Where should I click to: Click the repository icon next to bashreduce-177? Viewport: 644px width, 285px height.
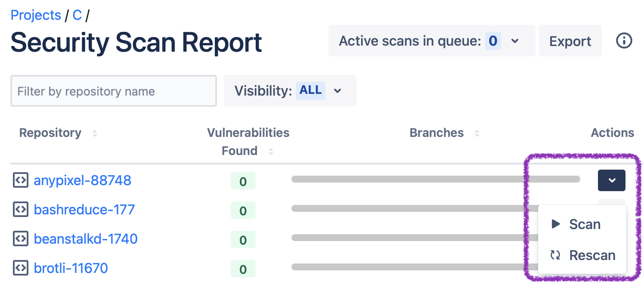tap(21, 210)
